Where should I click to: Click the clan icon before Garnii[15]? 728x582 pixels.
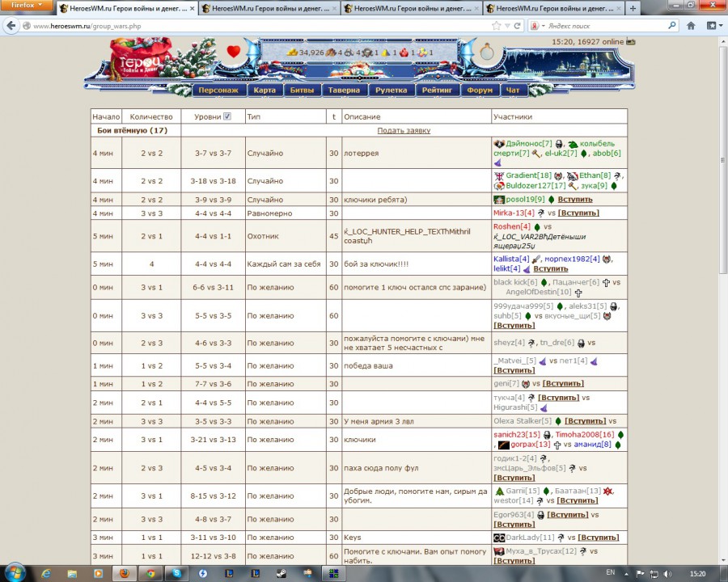tap(499, 491)
